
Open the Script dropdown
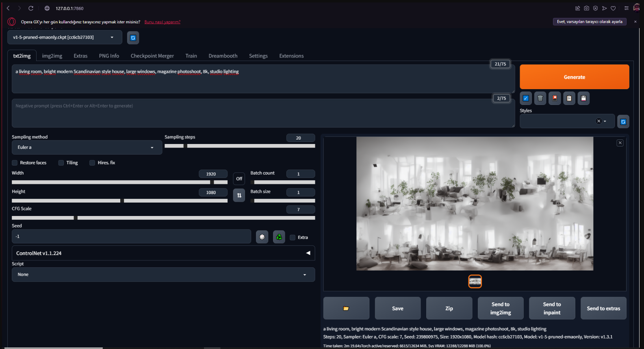point(163,275)
